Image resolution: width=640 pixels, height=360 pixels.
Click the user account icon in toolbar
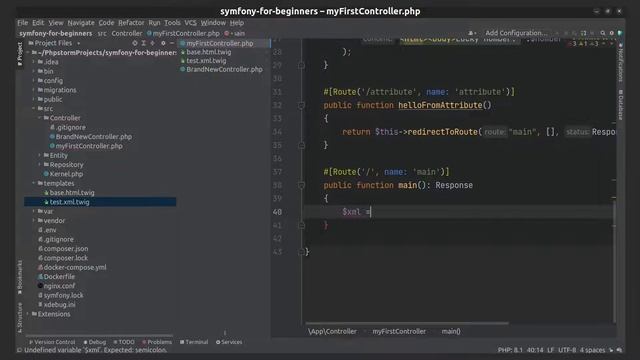(471, 33)
